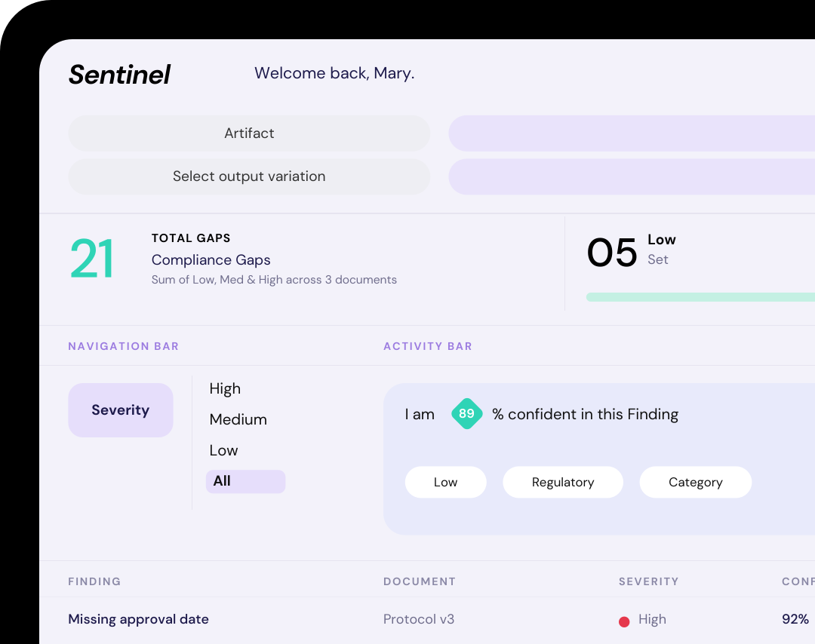815x644 pixels.
Task: Click the 92% confidence value
Action: click(x=795, y=619)
